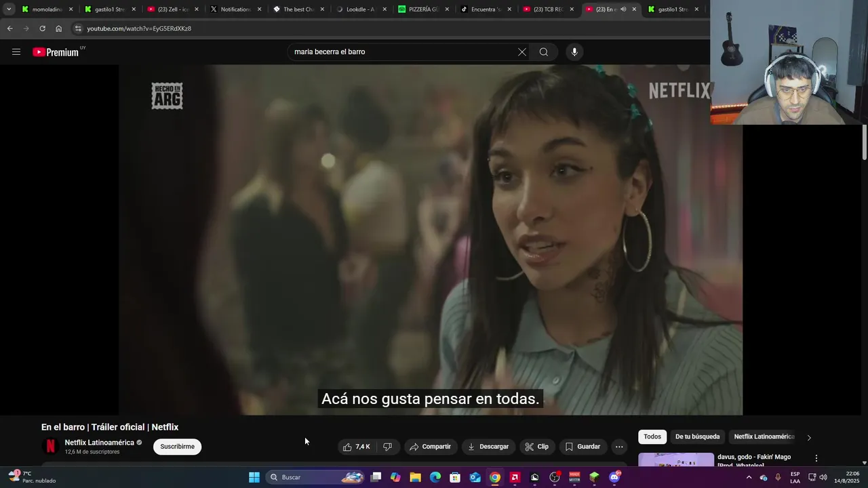The width and height of the screenshot is (868, 488).
Task: Open the tab search dropdown
Action: point(8,9)
